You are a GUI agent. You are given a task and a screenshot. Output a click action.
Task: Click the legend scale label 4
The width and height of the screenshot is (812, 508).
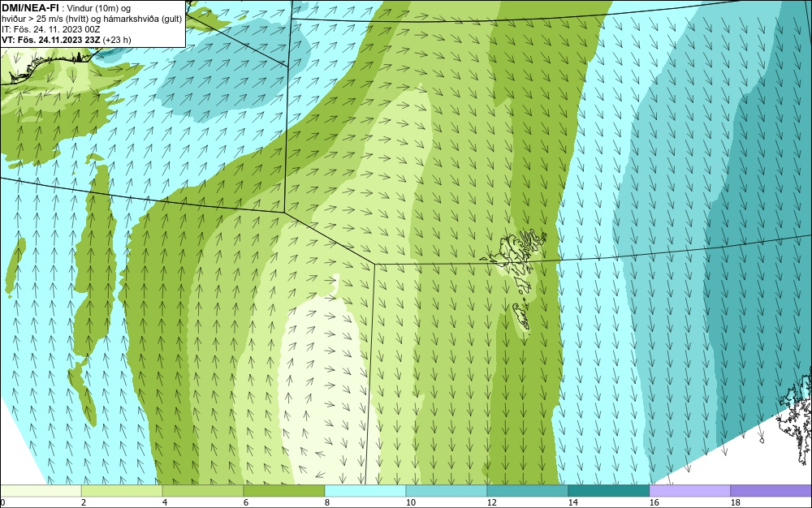click(165, 502)
